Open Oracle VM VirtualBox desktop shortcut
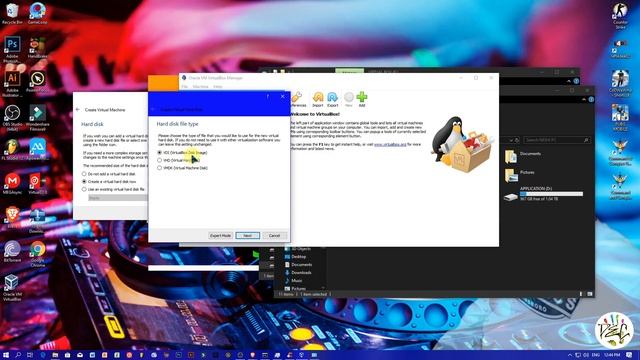Viewport: 640px width, 360px height. click(x=12, y=287)
